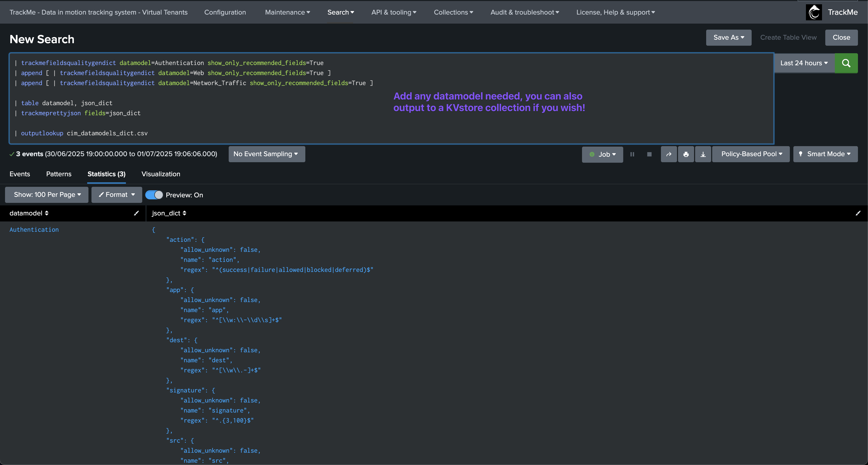
Task: Run the search with the magnifier button
Action: point(846,63)
